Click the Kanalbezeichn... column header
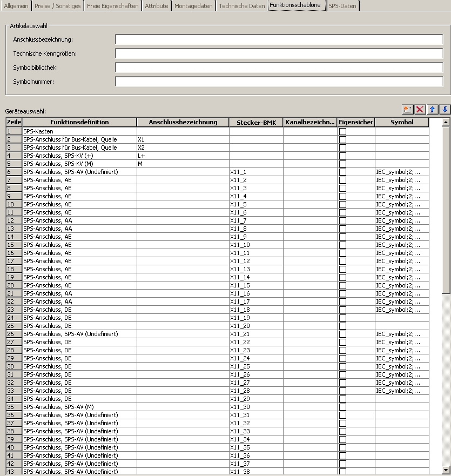The image size is (451, 476). (x=310, y=122)
